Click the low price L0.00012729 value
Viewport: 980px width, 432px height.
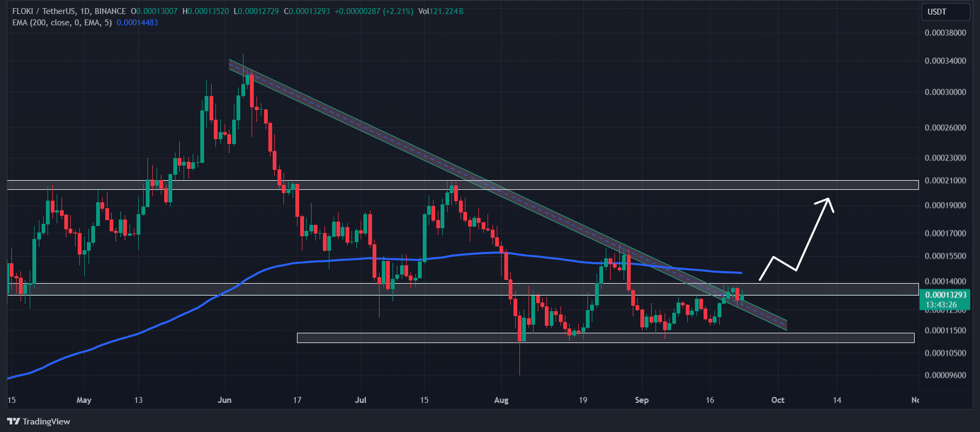[256, 11]
